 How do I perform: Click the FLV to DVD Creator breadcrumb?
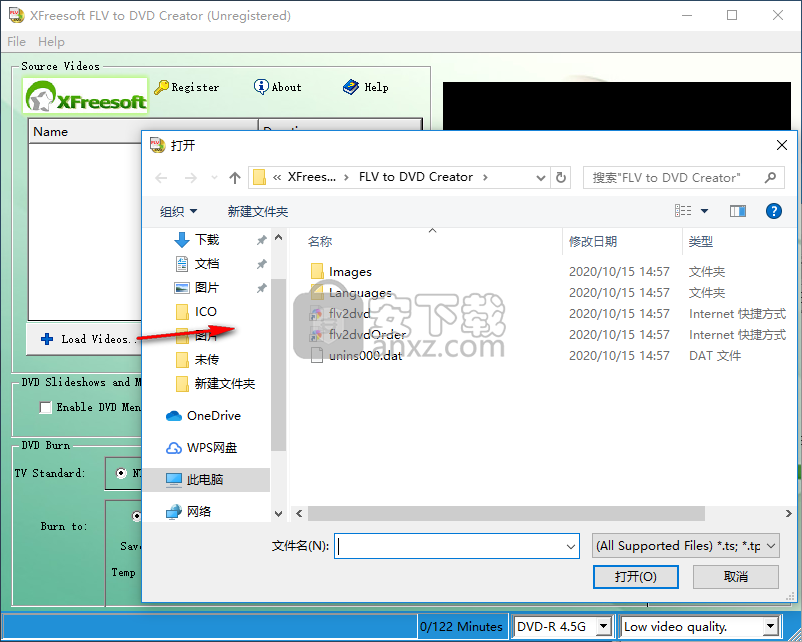(415, 177)
